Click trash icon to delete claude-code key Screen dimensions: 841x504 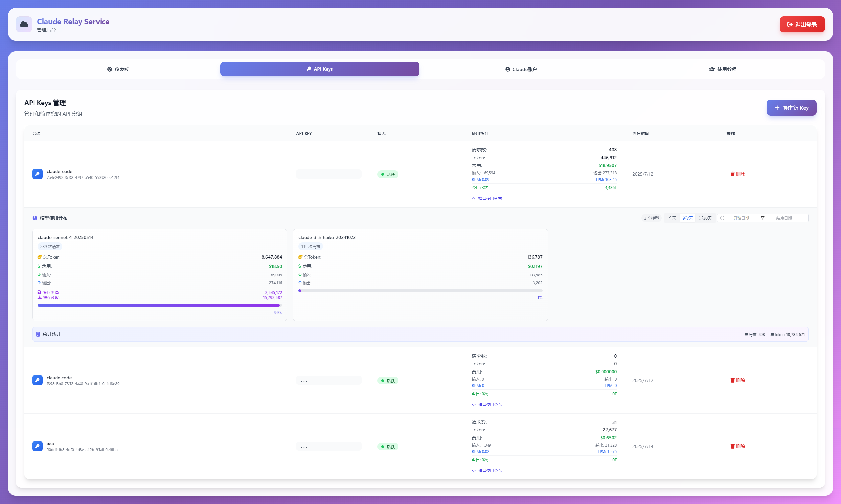[x=732, y=174]
